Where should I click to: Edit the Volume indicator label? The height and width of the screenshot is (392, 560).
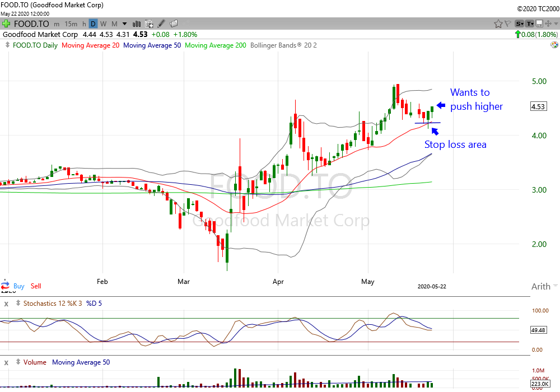pos(35,362)
